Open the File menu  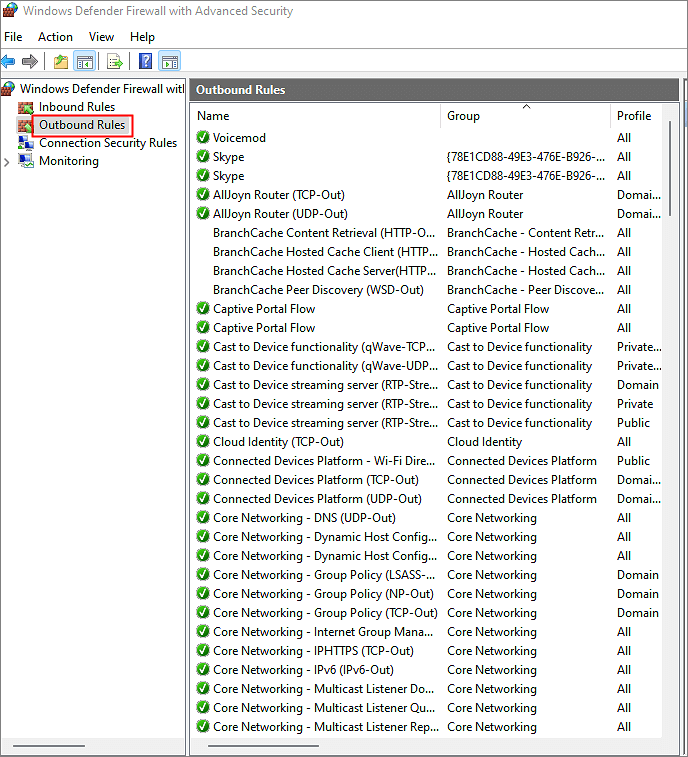(x=13, y=37)
